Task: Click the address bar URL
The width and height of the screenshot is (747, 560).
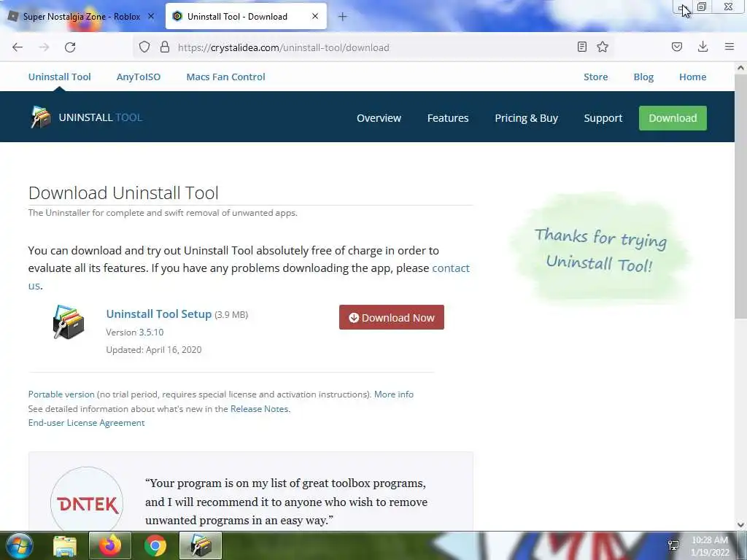Action: point(284,47)
